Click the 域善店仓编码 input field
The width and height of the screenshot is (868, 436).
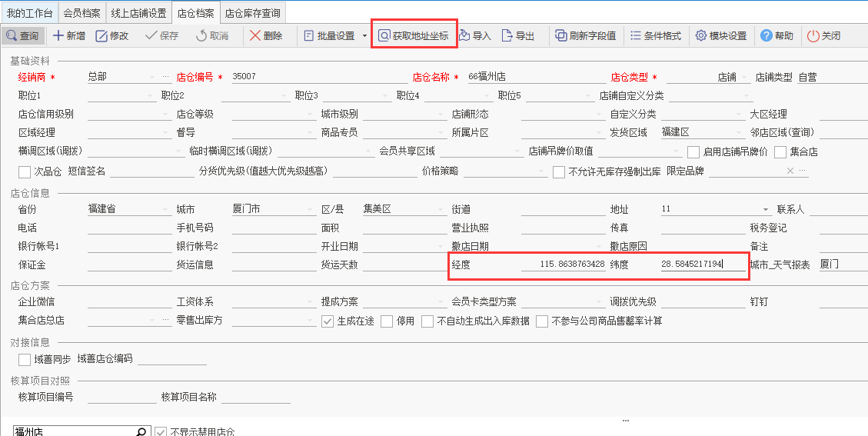point(171,359)
